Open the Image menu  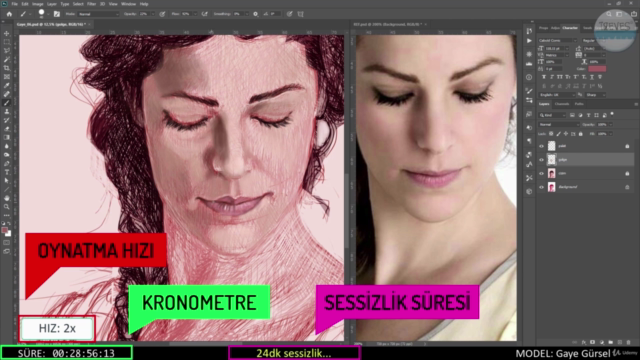click(38, 4)
